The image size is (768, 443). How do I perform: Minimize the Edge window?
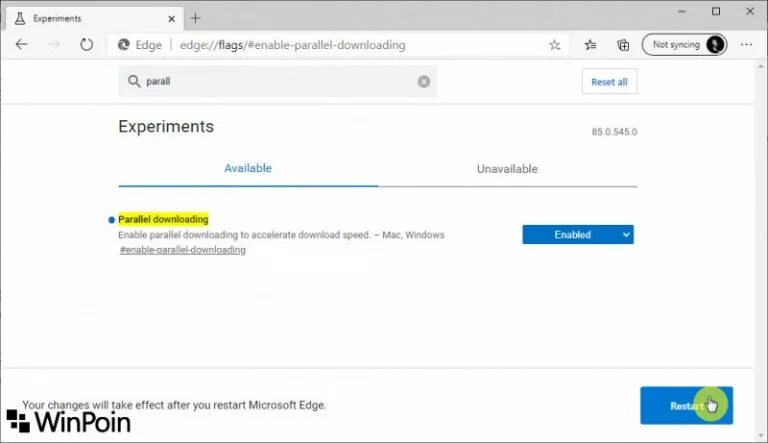click(x=682, y=11)
